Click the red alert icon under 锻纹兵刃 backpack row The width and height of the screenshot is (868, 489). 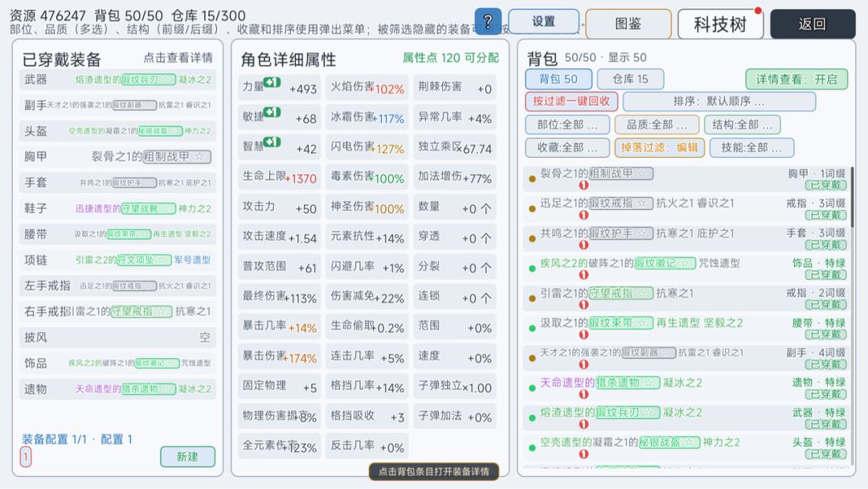[x=583, y=424]
